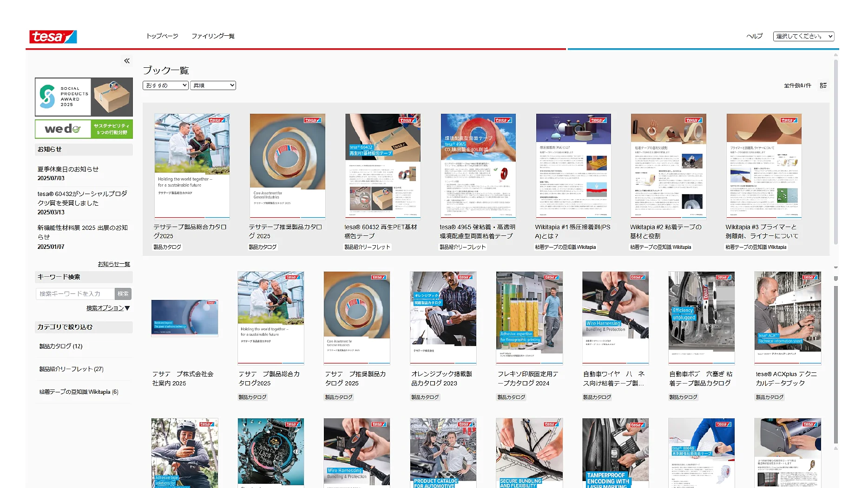This screenshot has width=868, height=488.
Task: Open the オレンジブック掲載製品カタログ 2023 cover
Action: 443,318
